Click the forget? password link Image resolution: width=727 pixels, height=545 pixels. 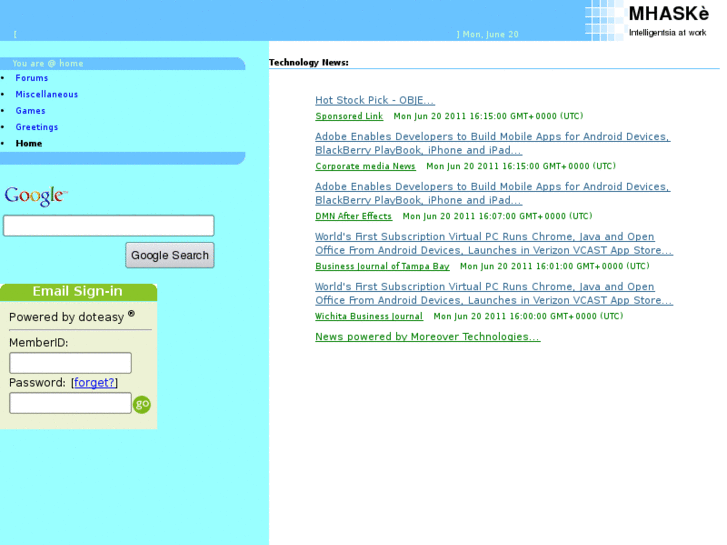94,383
